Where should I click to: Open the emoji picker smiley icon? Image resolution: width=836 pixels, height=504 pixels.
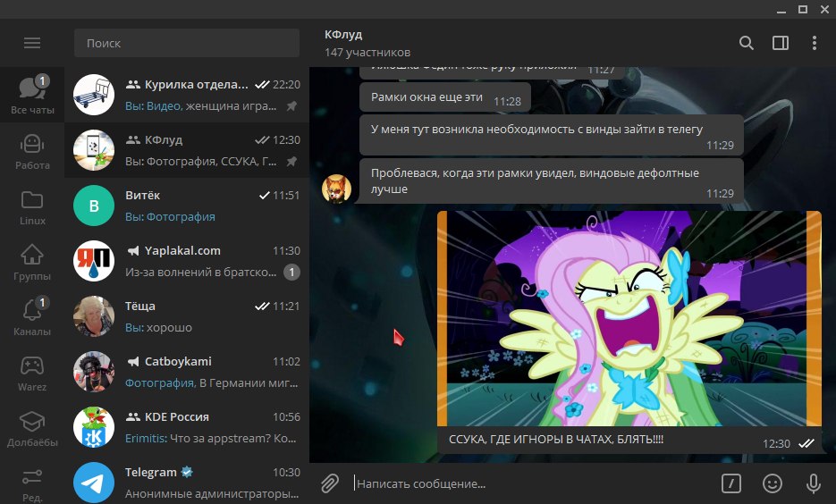pos(772,483)
